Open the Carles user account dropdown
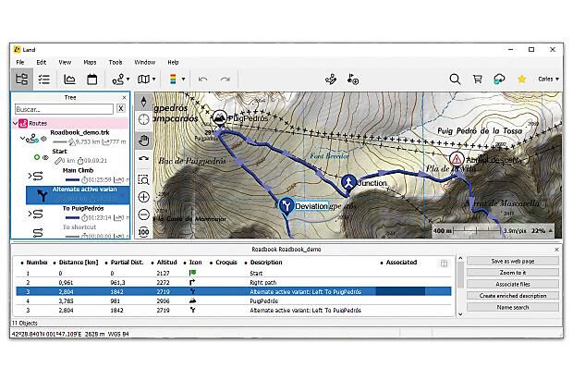 pos(548,79)
